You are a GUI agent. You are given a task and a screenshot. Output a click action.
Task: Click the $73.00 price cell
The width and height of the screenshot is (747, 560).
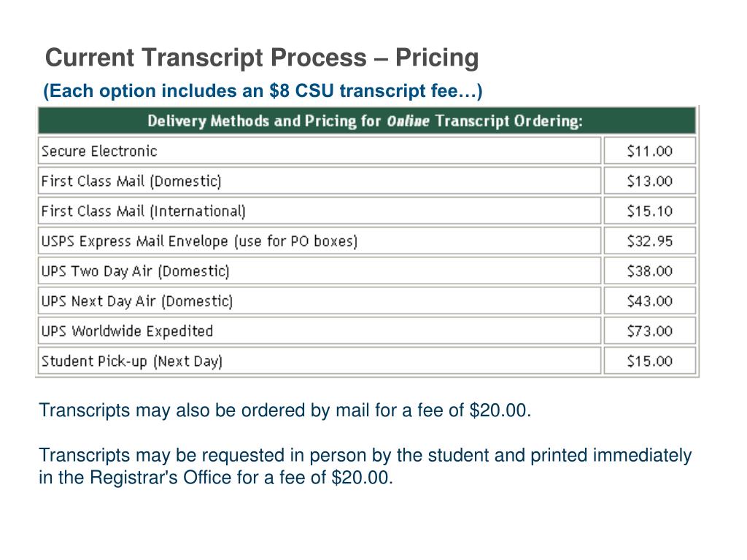[649, 331]
